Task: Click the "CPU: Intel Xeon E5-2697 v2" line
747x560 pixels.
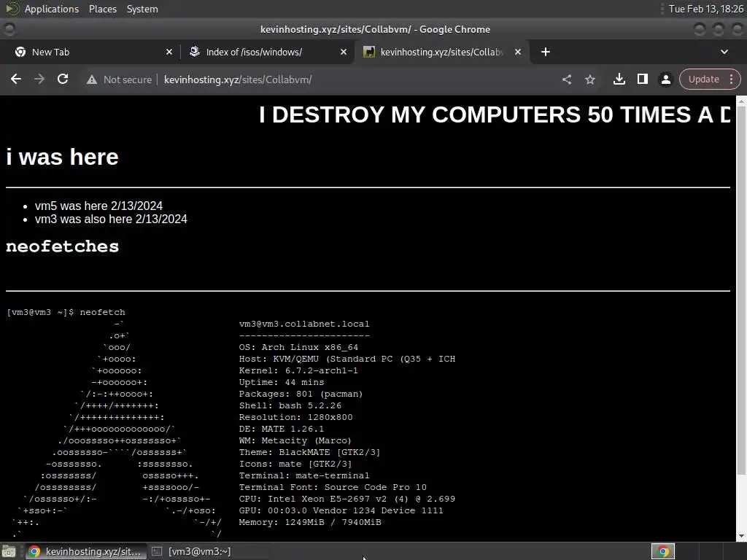Action: [347, 499]
